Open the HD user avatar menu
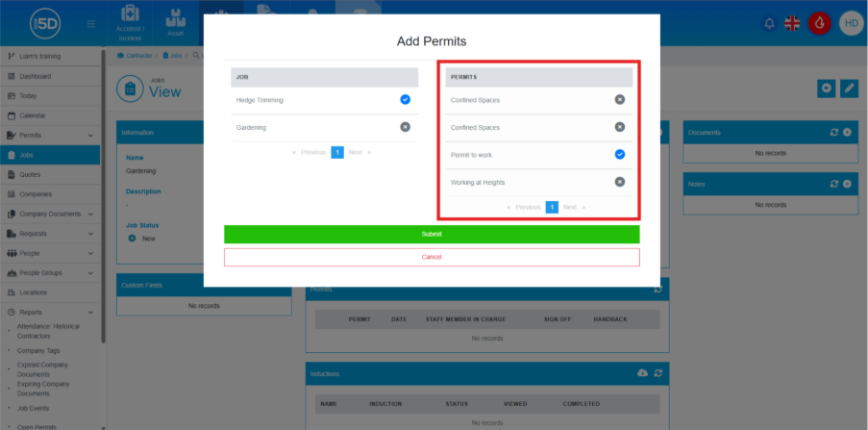The image size is (868, 430). (850, 23)
